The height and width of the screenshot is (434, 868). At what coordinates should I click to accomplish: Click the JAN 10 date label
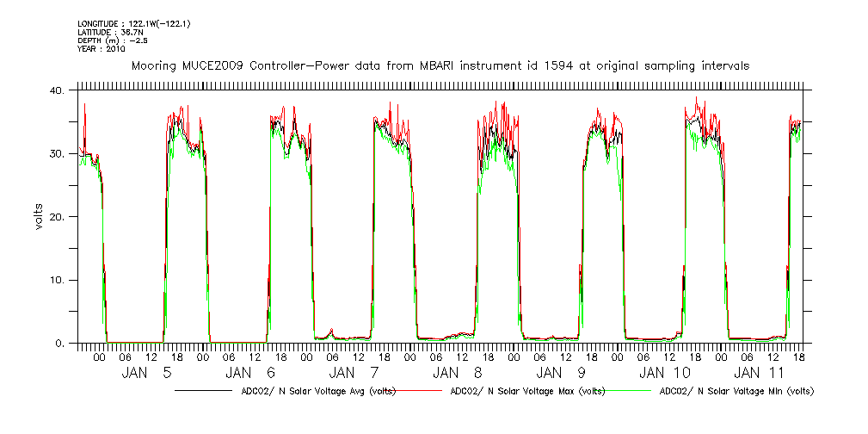click(665, 373)
